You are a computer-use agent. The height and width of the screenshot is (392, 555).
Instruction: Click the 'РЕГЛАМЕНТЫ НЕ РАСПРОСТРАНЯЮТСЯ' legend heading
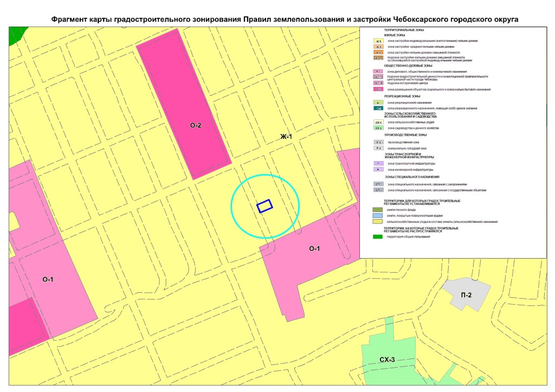412,231
